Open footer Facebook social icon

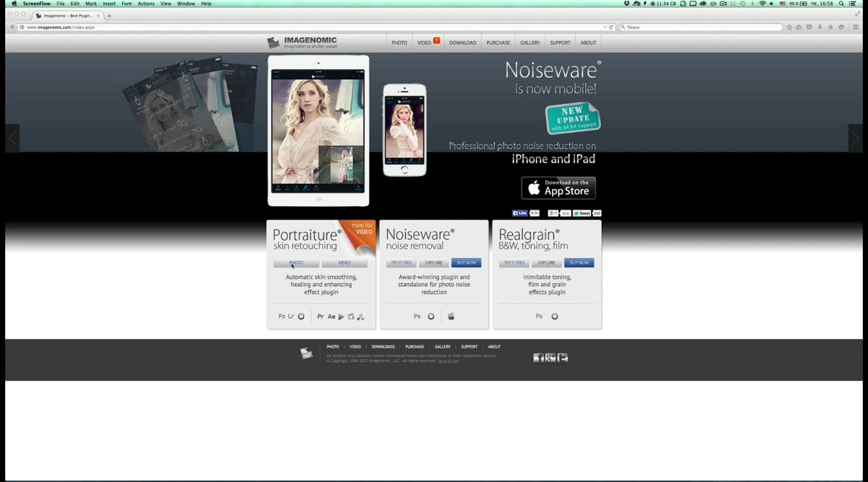pyautogui.click(x=538, y=358)
